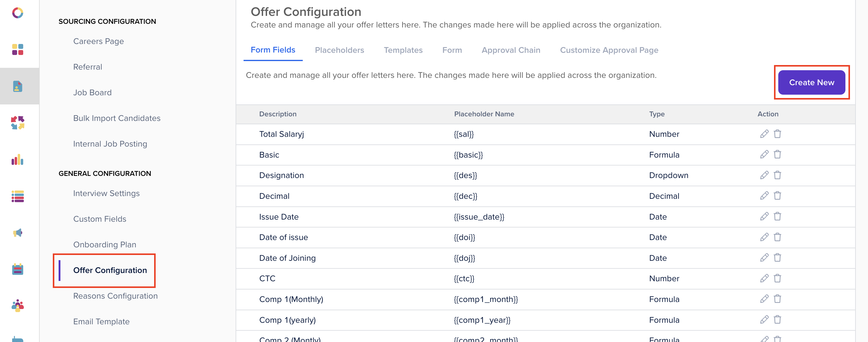Click the Type column header
Screen dimensions: 868x342
657,114
